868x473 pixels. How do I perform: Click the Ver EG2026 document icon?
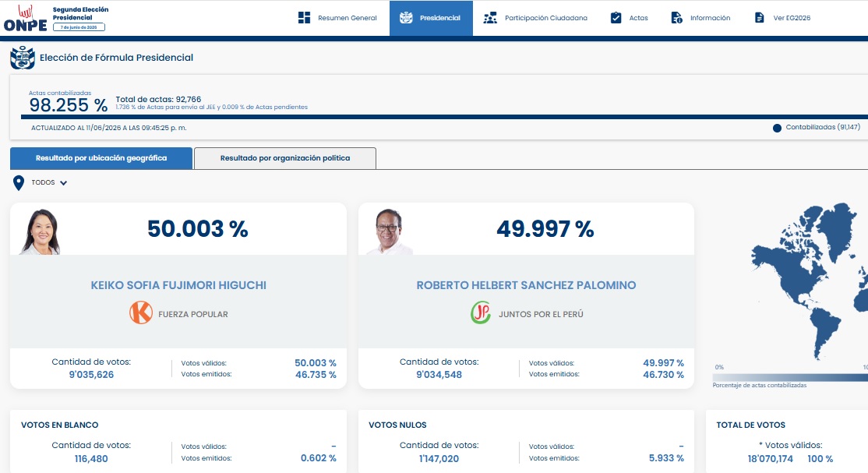pyautogui.click(x=760, y=18)
